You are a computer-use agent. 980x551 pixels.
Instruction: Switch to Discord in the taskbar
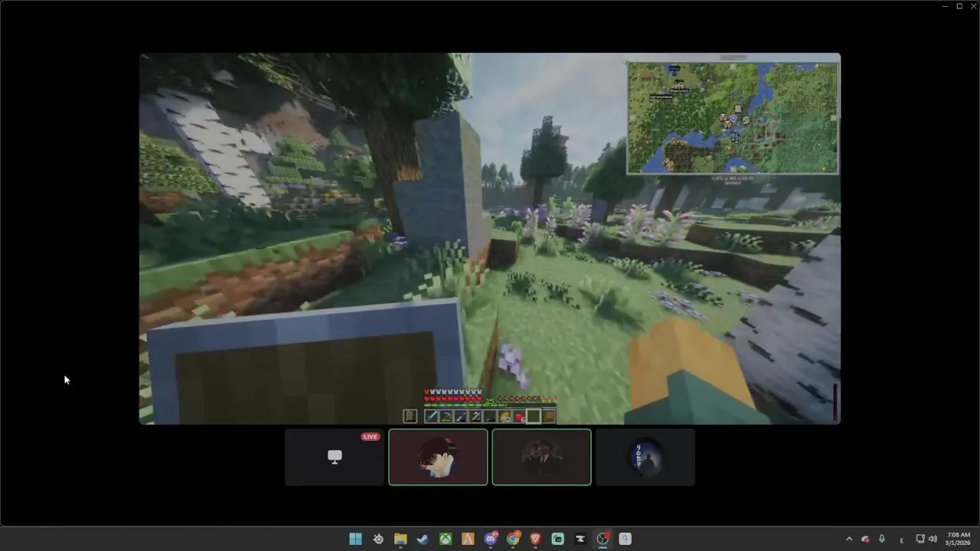point(491,539)
